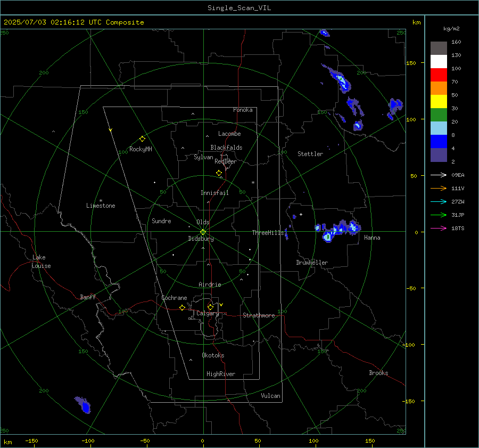This screenshot has width=479, height=448.
Task: Pick the blue 4-8 legend color
Action: click(x=439, y=141)
